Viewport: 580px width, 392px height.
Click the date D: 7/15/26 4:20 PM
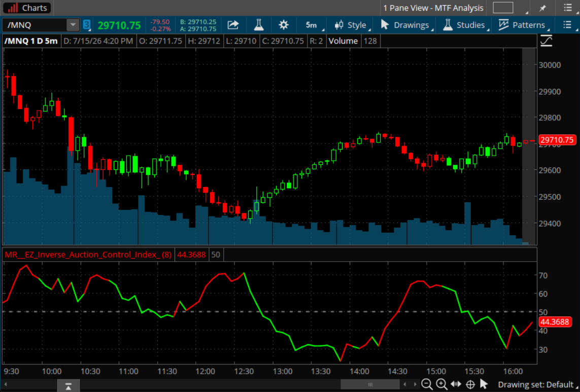coord(98,41)
